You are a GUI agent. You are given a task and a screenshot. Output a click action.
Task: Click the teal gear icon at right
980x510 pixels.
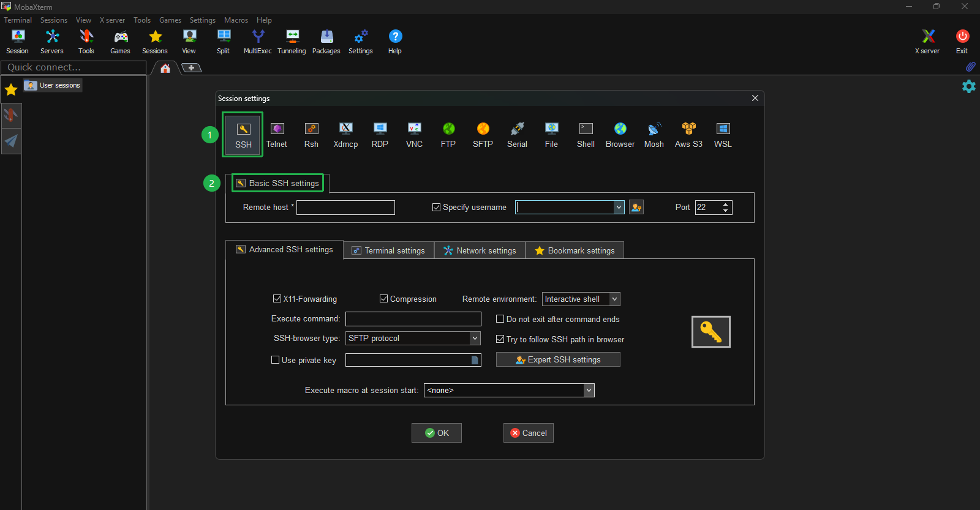(968, 86)
